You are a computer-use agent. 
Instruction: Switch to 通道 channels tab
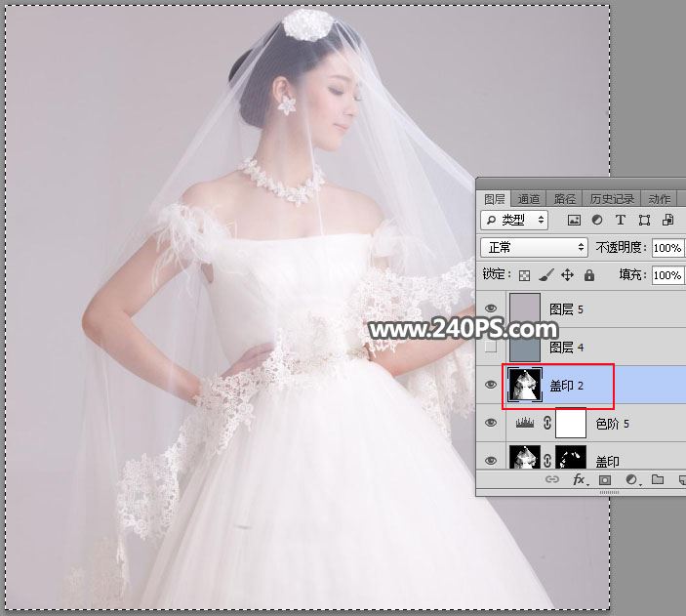529,199
